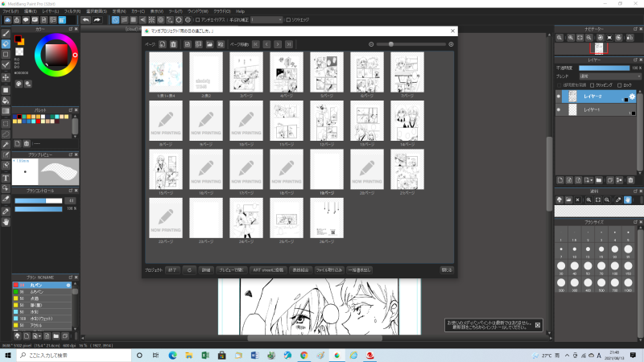Click the Undo arrow in top toolbar
Screen dimensions: 644x362
[x=85, y=19]
